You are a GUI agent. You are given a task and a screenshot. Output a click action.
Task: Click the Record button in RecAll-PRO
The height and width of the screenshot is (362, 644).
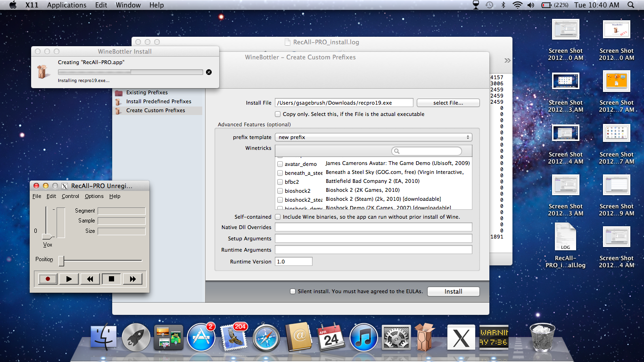coord(48,279)
